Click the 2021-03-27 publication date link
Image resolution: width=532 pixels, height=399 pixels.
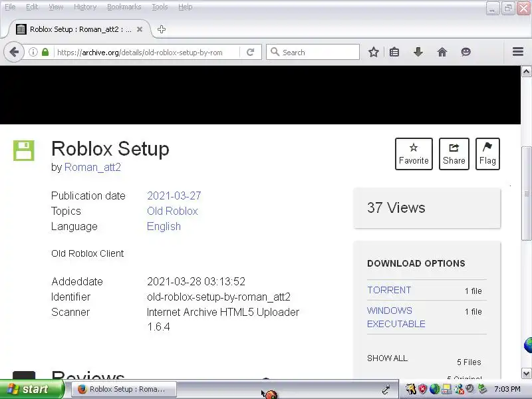pyautogui.click(x=174, y=196)
